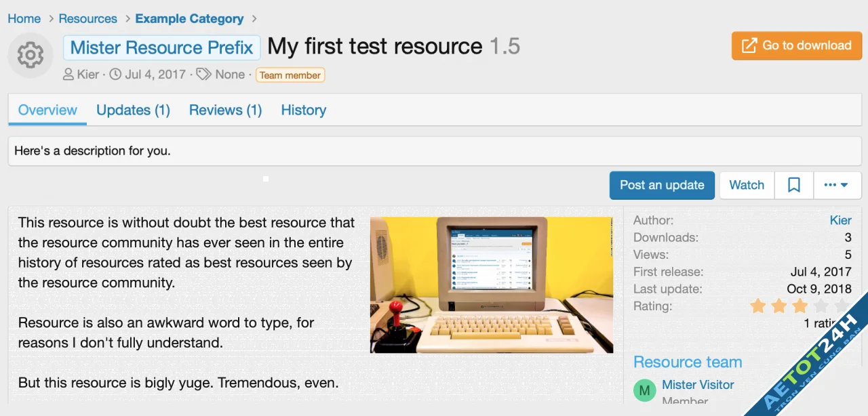Select the History tab
The width and height of the screenshot is (868, 416).
pyautogui.click(x=303, y=110)
